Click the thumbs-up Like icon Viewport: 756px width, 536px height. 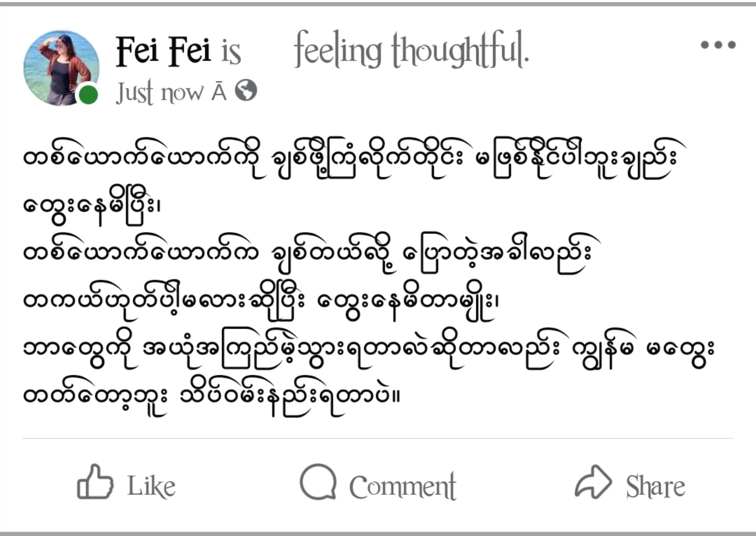[x=96, y=482]
